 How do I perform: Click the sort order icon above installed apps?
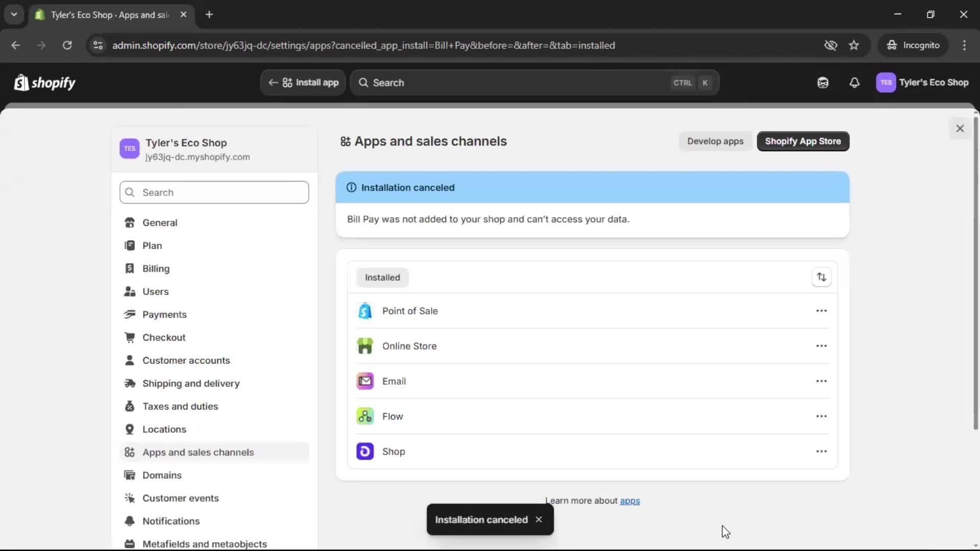pyautogui.click(x=821, y=277)
